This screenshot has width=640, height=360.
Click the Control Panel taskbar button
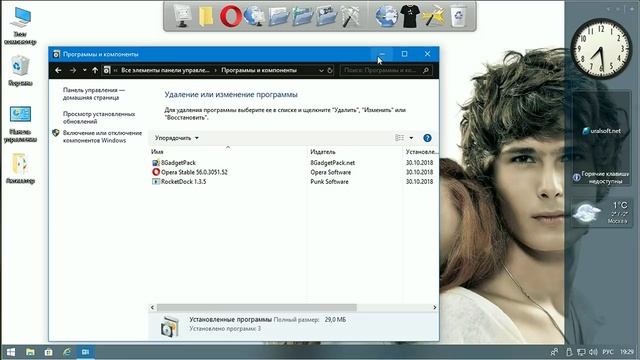[85, 352]
